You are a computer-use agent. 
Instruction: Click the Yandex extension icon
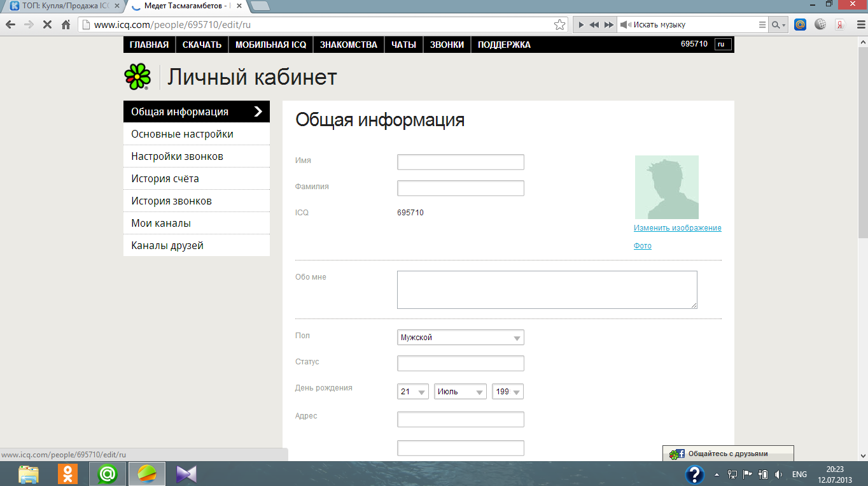840,25
